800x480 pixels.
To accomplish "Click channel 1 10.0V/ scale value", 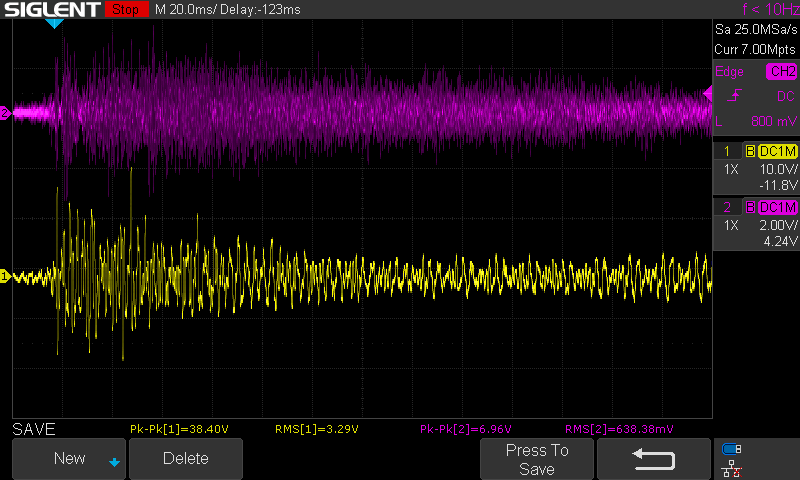I will pyautogui.click(x=779, y=169).
